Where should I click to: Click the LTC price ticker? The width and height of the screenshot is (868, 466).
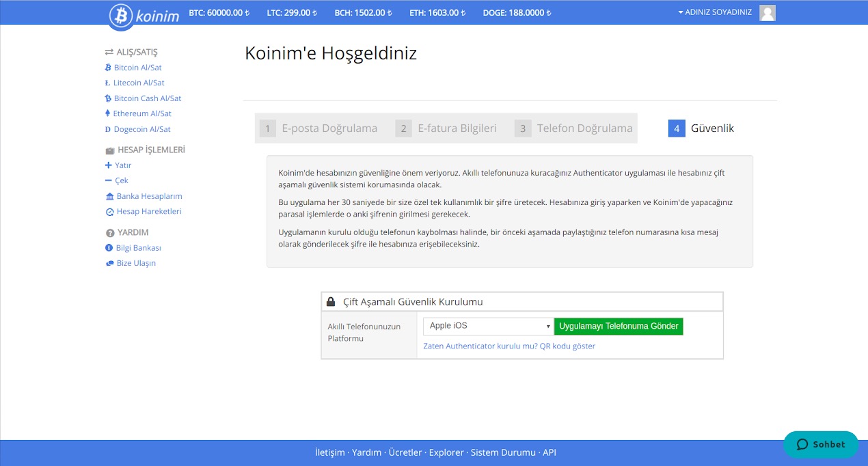[x=293, y=12]
